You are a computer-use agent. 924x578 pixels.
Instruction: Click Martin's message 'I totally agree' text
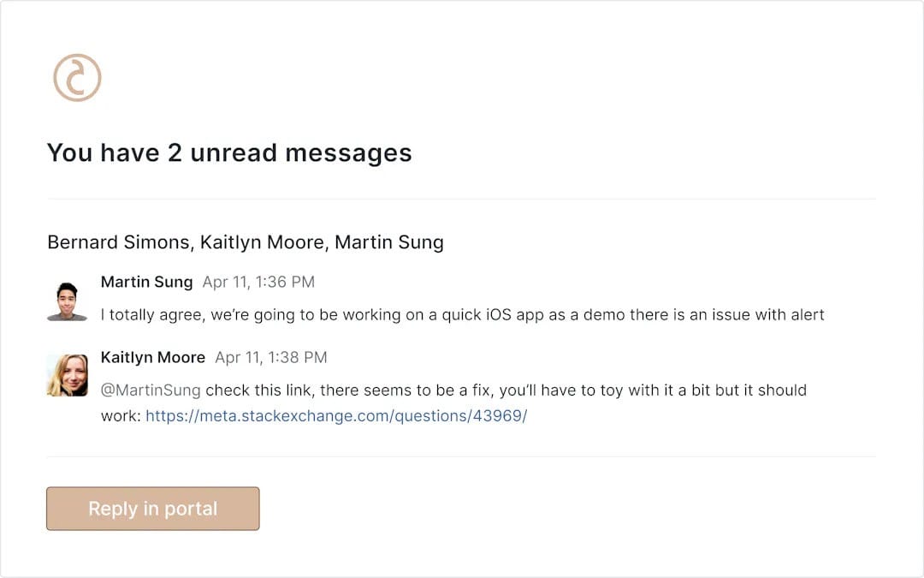pos(462,314)
